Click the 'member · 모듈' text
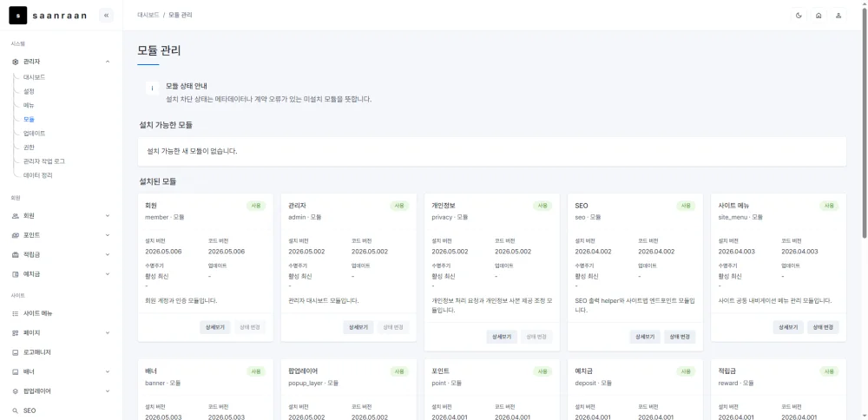The width and height of the screenshot is (868, 420). tap(164, 217)
